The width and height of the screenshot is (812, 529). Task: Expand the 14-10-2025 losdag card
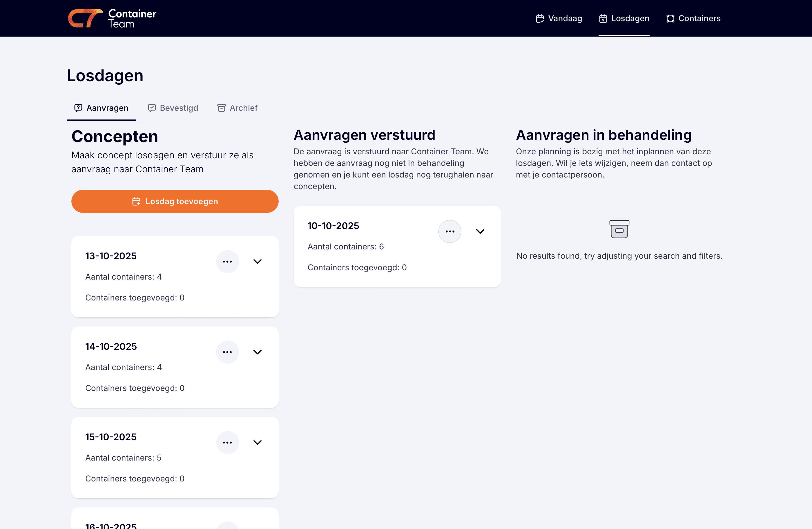[257, 352]
